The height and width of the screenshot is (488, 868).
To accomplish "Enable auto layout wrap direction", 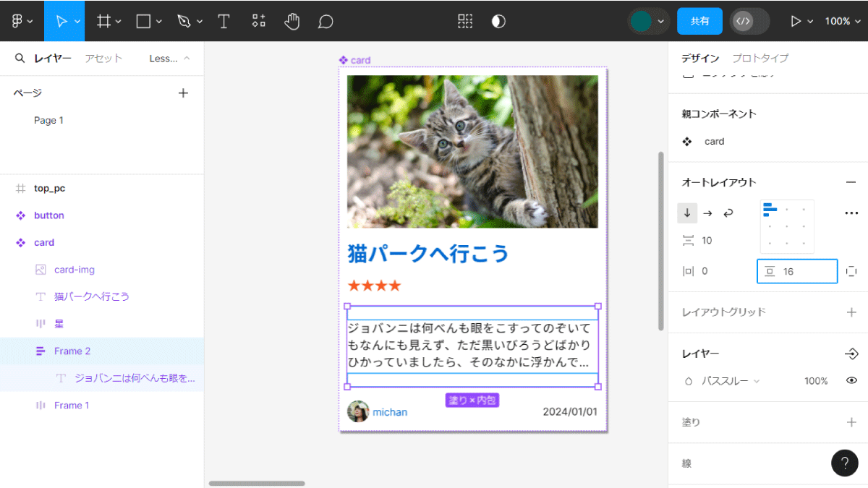I will (x=728, y=213).
